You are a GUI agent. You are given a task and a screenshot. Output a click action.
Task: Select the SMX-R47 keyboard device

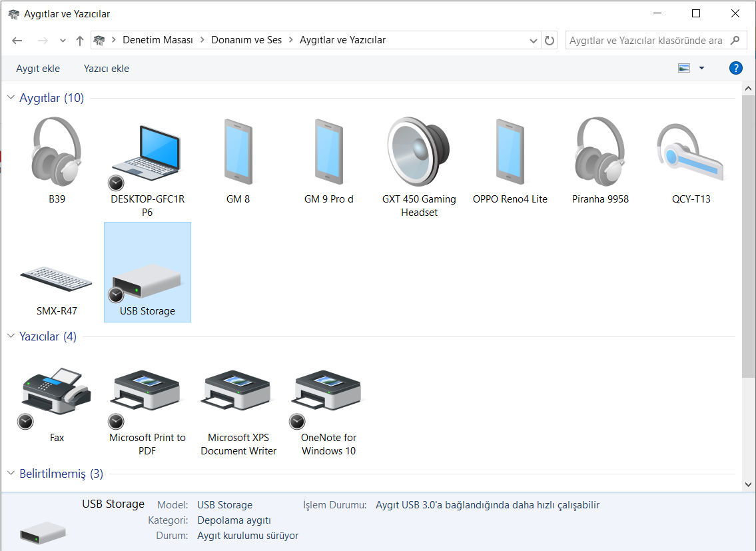tap(57, 279)
